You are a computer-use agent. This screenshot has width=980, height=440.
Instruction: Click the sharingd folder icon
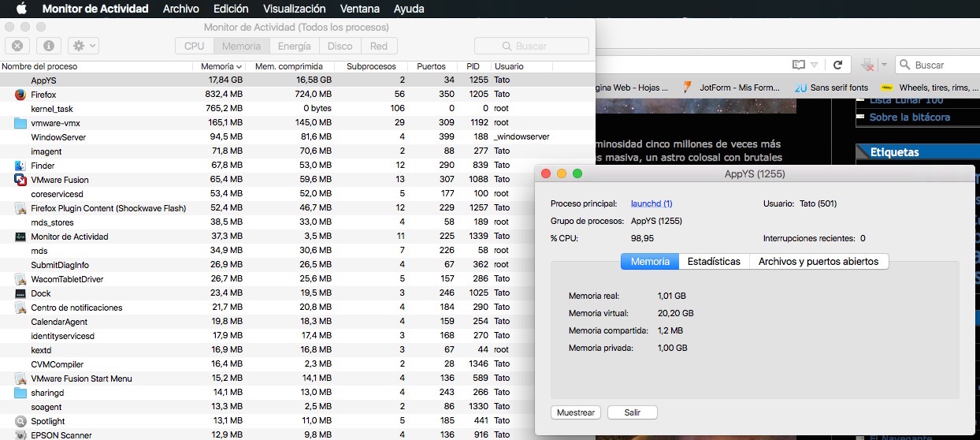coord(20,393)
